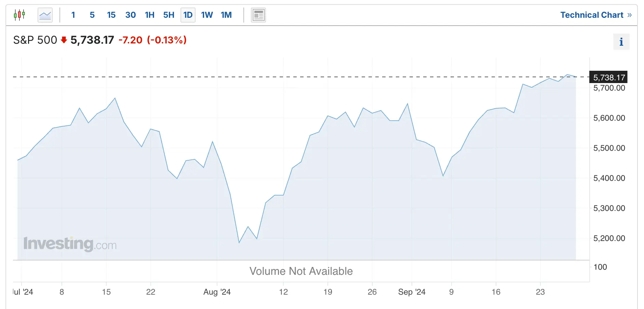The width and height of the screenshot is (644, 309).
Task: Switch to the 1M timeframe
Action: pyautogui.click(x=226, y=15)
